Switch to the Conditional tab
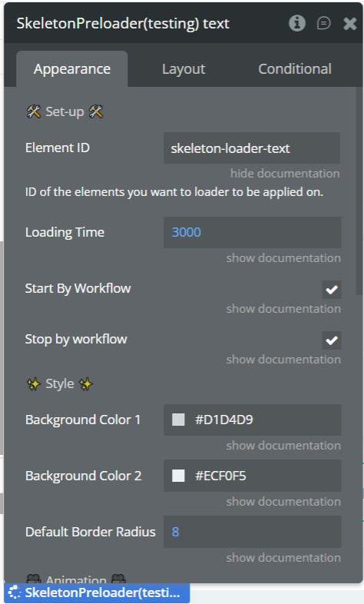This screenshot has width=364, height=604. tap(295, 69)
